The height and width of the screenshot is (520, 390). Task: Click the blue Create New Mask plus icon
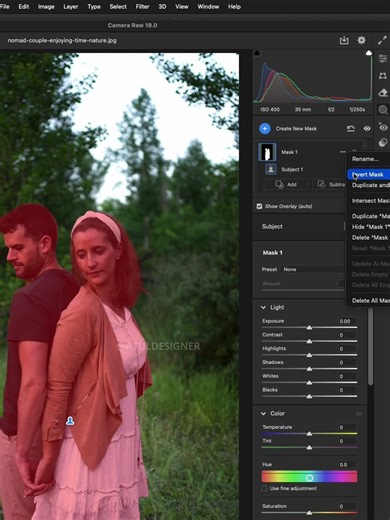[265, 129]
